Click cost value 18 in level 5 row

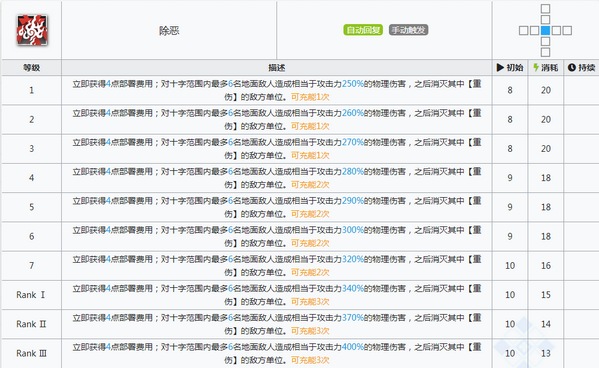[x=546, y=207]
